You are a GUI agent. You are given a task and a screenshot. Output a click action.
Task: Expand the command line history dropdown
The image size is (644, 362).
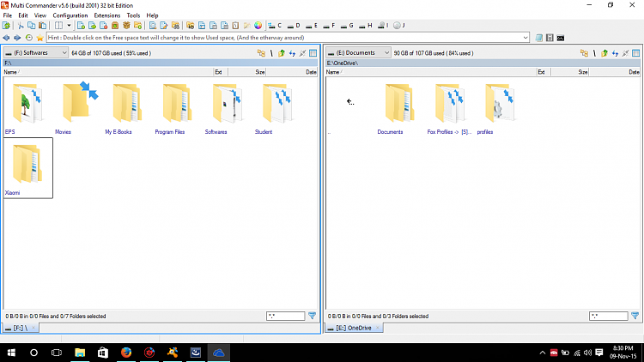526,38
